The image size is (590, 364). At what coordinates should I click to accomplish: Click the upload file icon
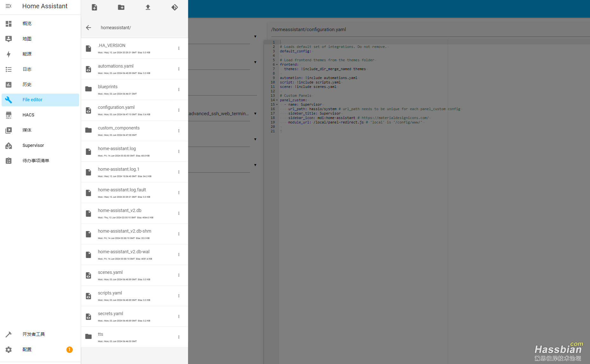pyautogui.click(x=148, y=7)
